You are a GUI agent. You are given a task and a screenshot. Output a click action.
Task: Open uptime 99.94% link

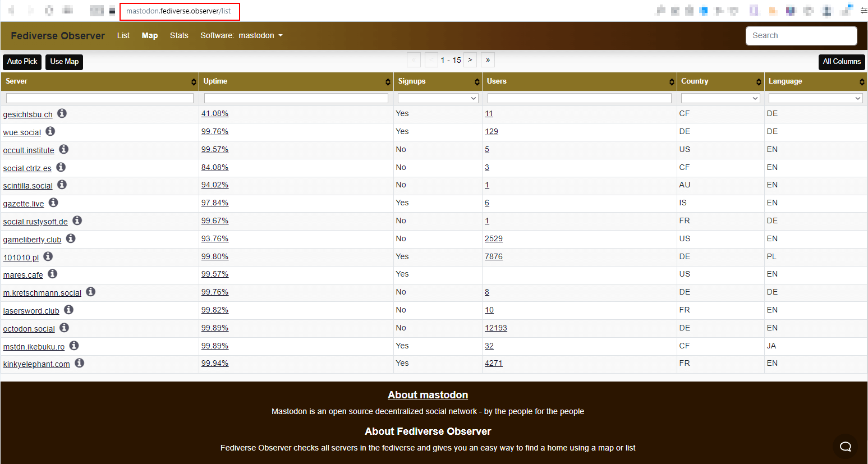(215, 363)
